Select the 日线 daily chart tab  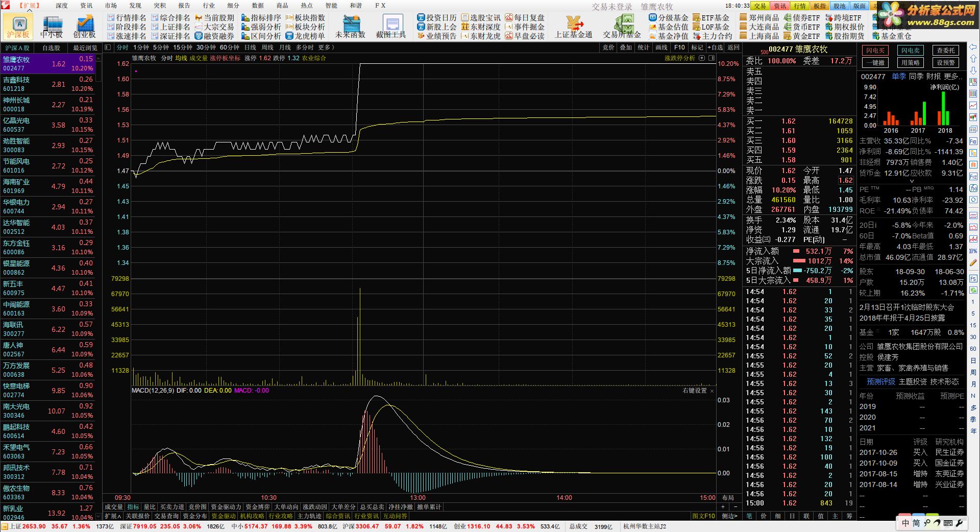[250, 47]
